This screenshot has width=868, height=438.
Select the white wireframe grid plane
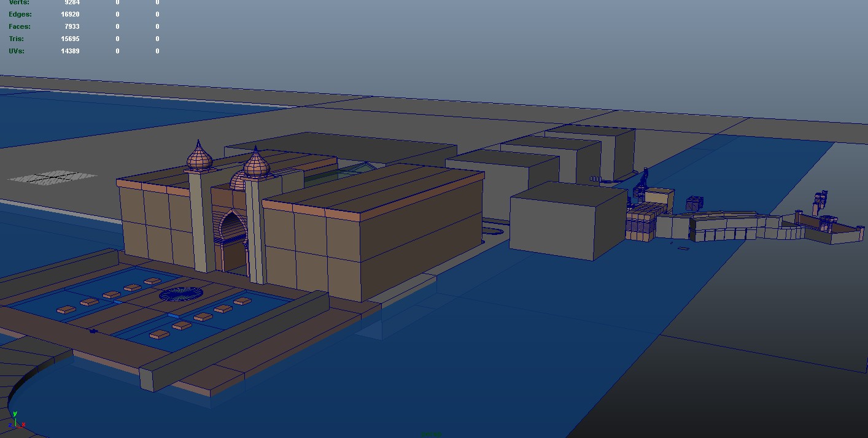pyautogui.click(x=52, y=177)
